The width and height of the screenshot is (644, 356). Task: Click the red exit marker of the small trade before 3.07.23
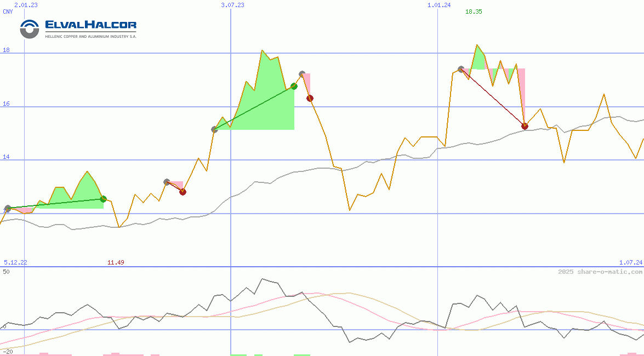(x=183, y=192)
